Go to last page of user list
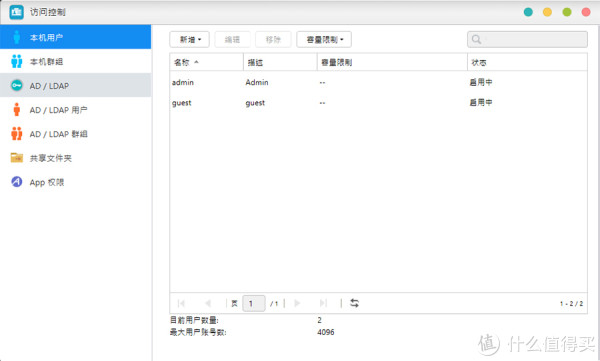This screenshot has width=600, height=361. 324,303
